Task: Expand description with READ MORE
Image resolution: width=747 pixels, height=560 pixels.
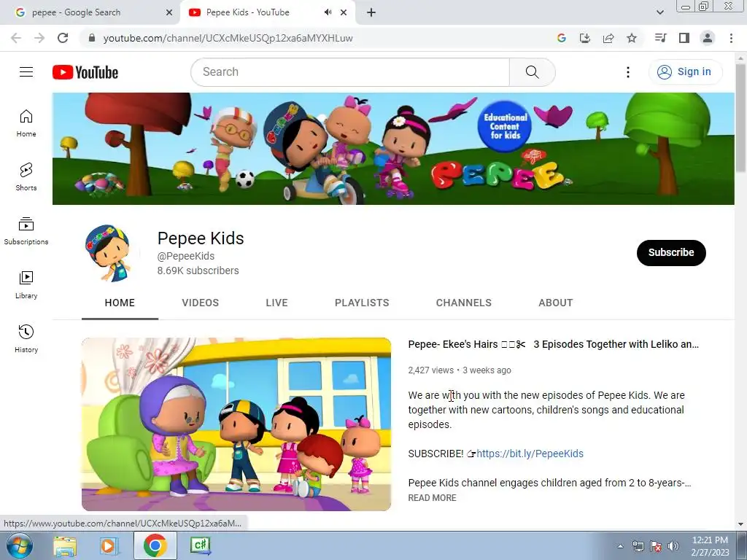Action: (432, 497)
